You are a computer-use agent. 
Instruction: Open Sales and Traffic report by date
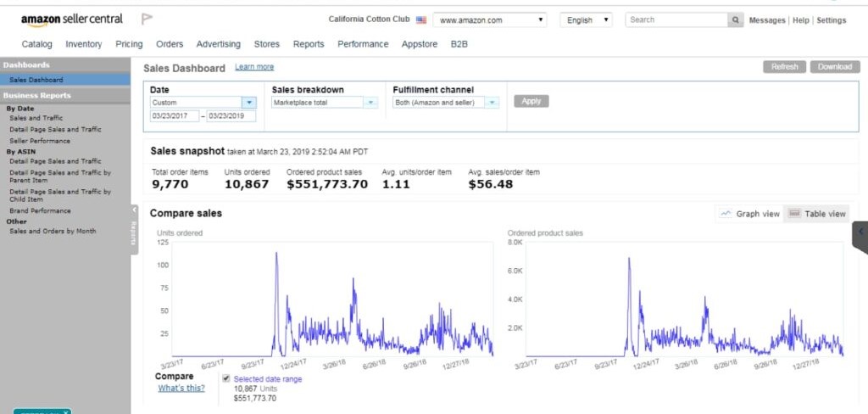(x=36, y=118)
